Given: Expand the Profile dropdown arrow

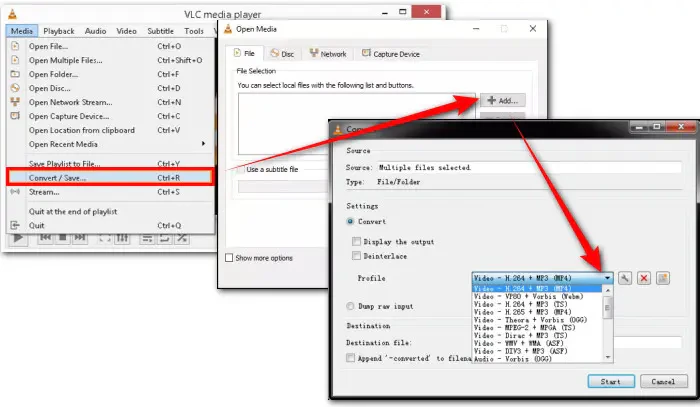Looking at the screenshot, I should [608, 278].
